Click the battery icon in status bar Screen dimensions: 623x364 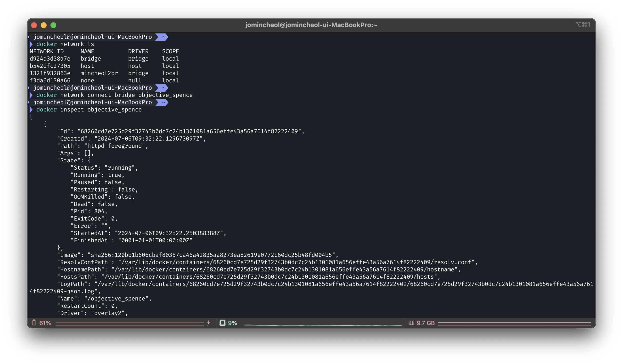[34, 323]
